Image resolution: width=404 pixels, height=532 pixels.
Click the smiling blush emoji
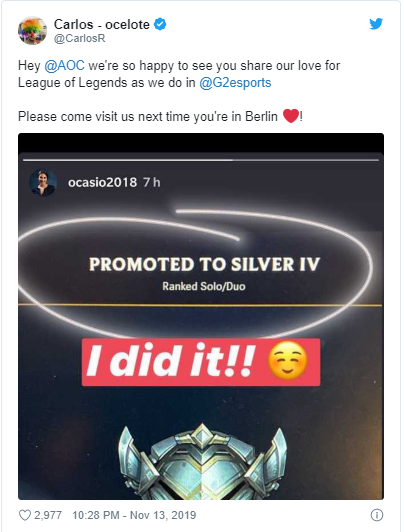(288, 360)
